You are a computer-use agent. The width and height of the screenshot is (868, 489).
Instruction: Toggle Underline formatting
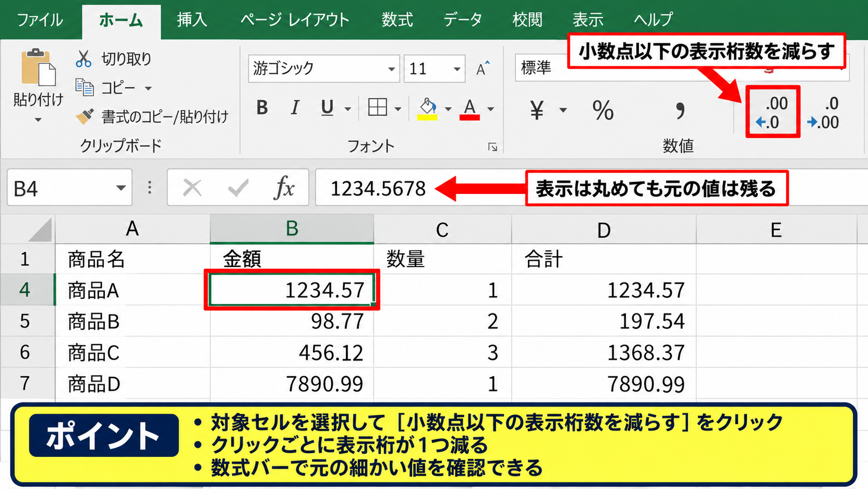pos(327,108)
